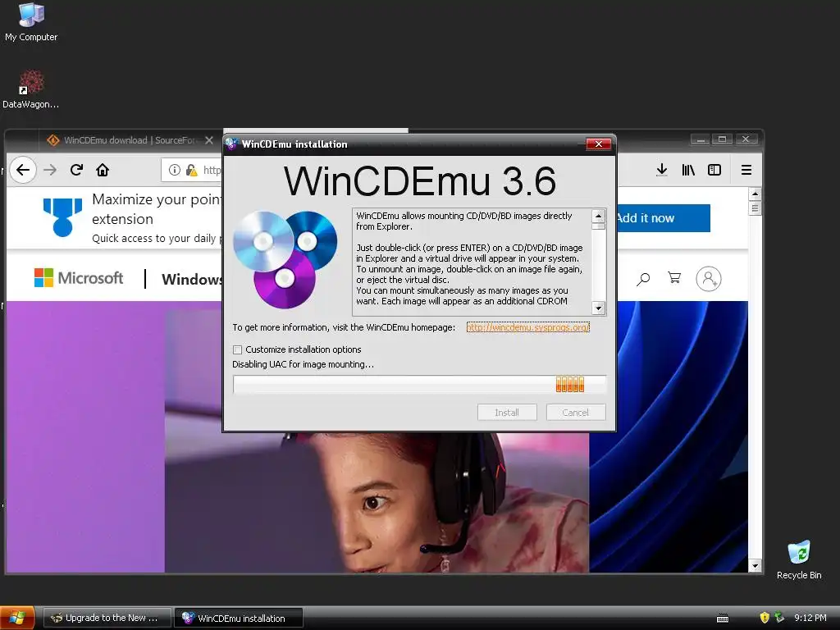The image size is (840, 630).
Task: Click the Microsoft Rewards badge icon
Action: pos(62,217)
